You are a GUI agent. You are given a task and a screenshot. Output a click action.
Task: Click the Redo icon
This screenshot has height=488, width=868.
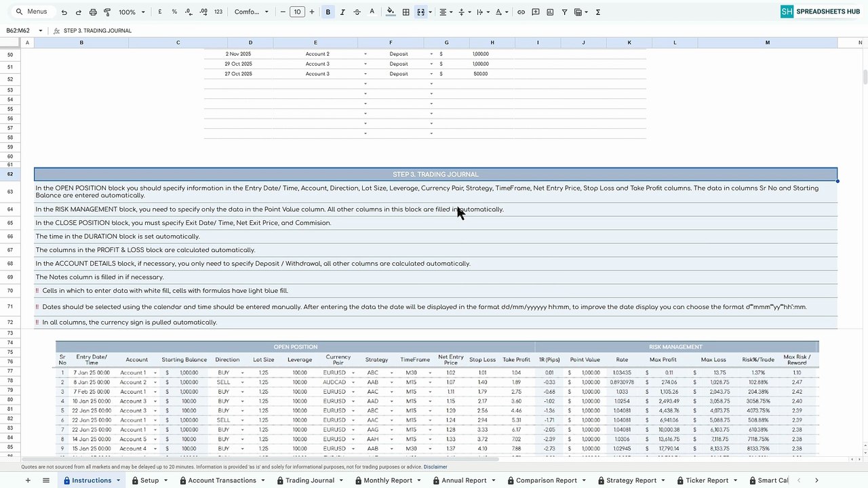[x=79, y=12]
